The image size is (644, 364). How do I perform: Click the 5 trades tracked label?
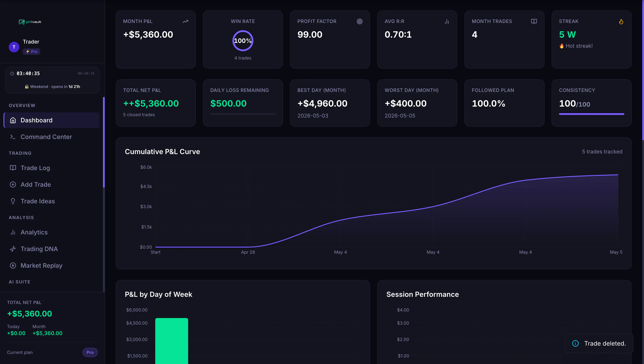[x=602, y=152]
